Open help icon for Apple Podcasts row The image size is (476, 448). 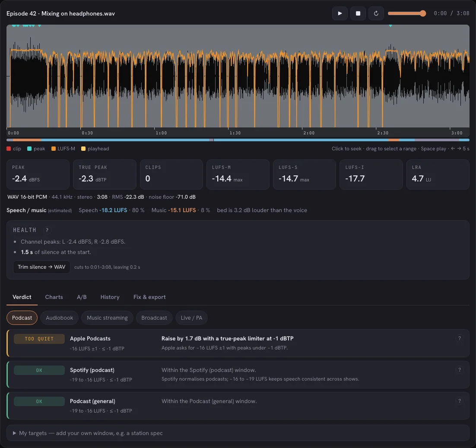[x=459, y=338]
